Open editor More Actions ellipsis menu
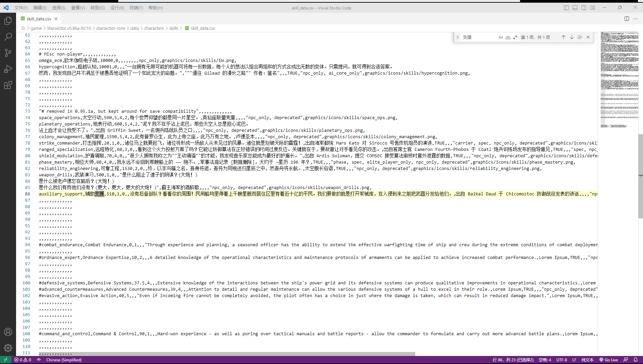The image size is (643, 364). tap(635, 19)
